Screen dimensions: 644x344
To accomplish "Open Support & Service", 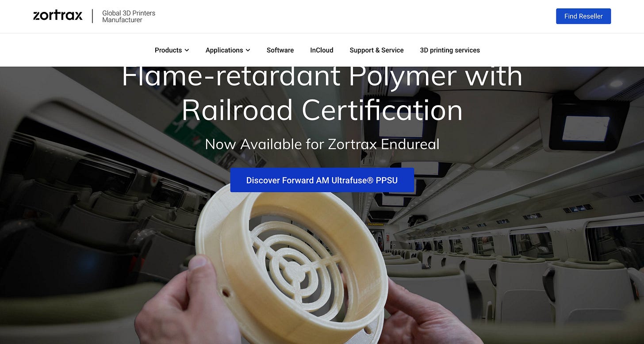I will (x=376, y=50).
